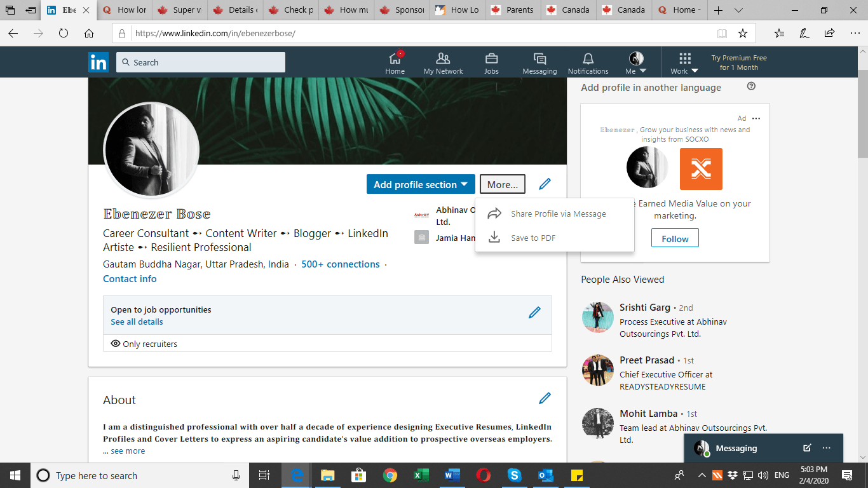Edit the Open to job opportunities card

pyautogui.click(x=534, y=313)
